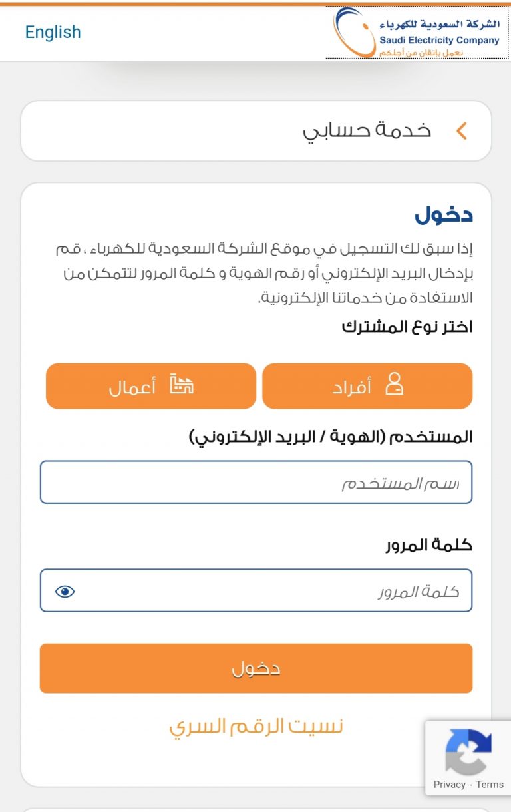Click the اختر نوع المشترك label
Viewport: 511px width, 812px height.
click(x=407, y=327)
